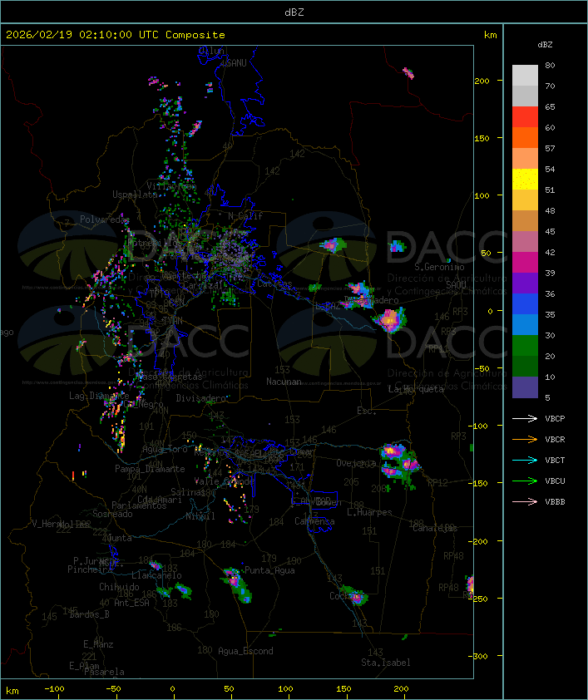Pick the magenta 39-42 dBZ swatch
The width and height of the screenshot is (588, 700).
coord(525,262)
